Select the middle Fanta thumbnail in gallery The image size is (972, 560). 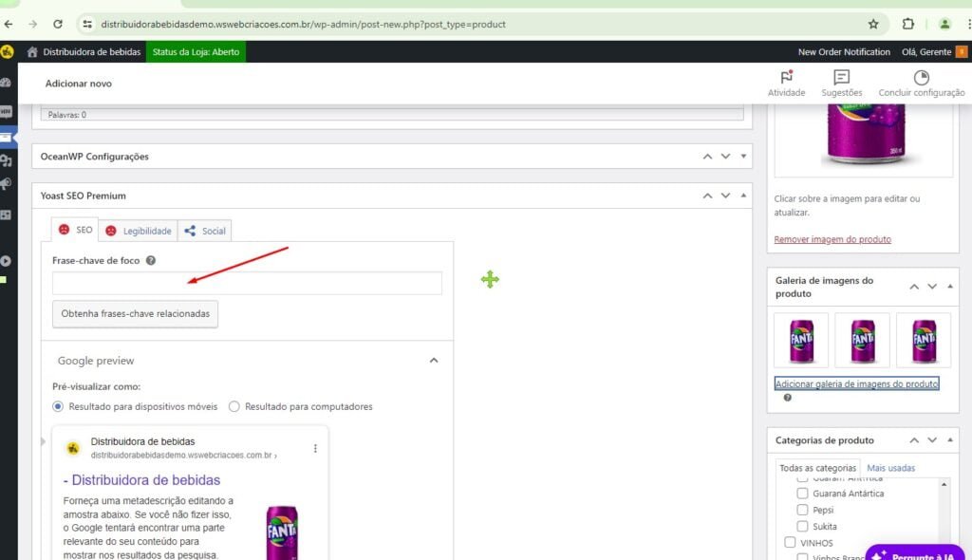pyautogui.click(x=862, y=340)
